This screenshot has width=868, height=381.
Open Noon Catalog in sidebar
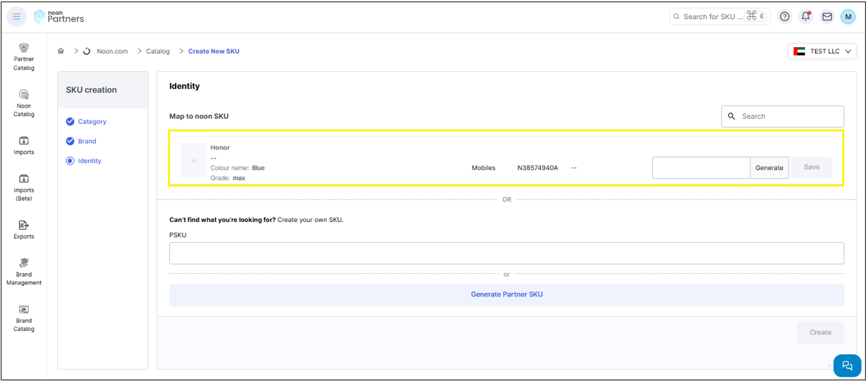point(24,103)
